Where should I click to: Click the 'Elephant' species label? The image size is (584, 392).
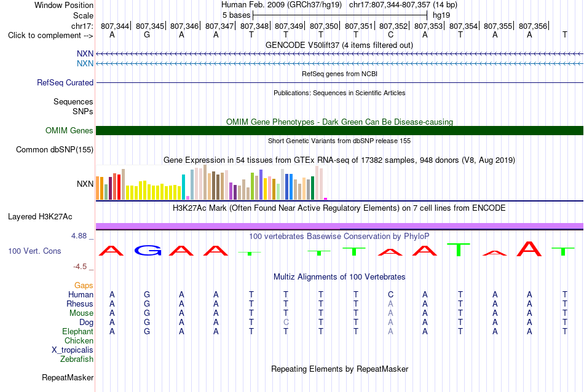[x=77, y=331]
